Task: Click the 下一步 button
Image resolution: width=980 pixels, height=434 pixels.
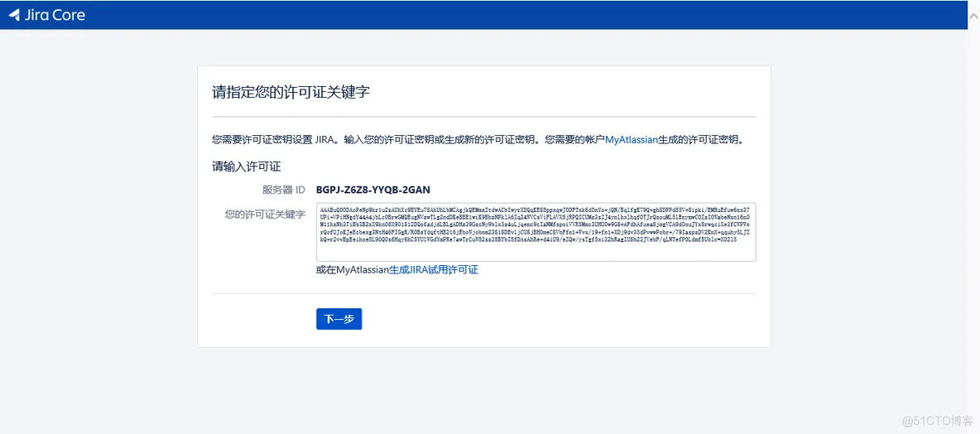Action: coord(339,319)
